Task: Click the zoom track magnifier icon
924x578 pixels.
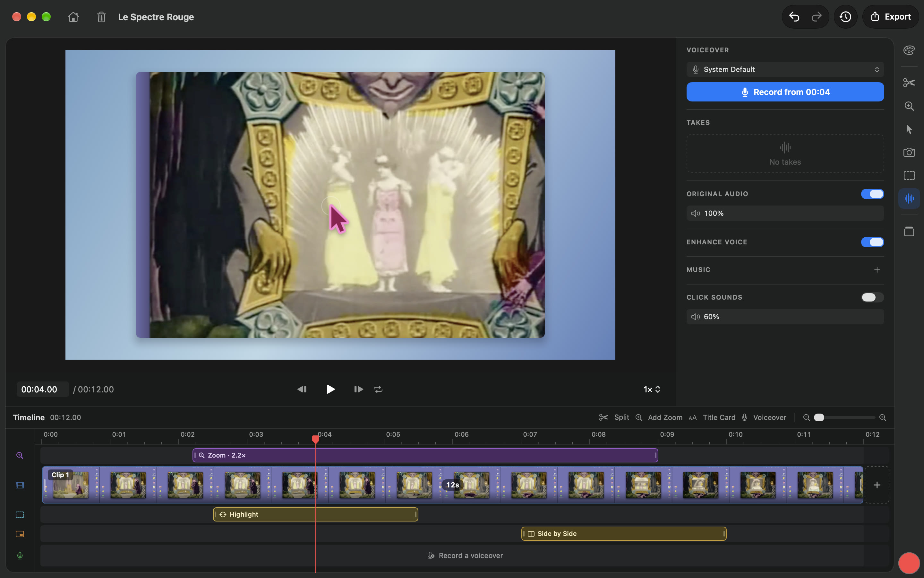Action: pos(20,455)
